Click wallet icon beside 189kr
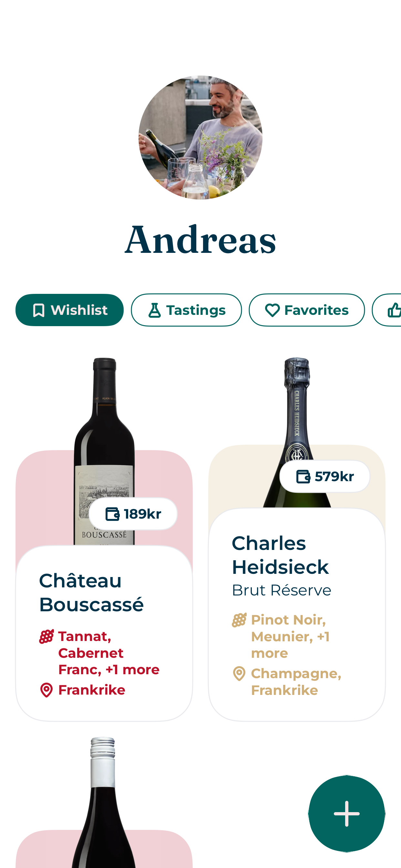Screen dimensions: 401x868 (x=112, y=514)
